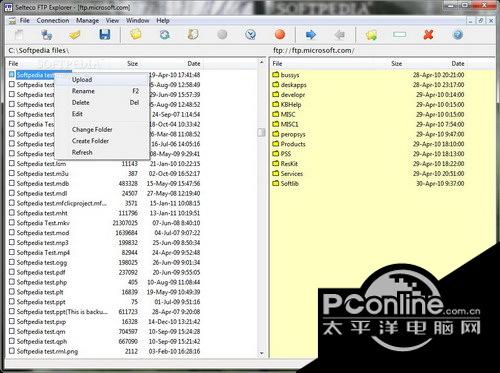Select the deskapps folder row

pos(368,84)
